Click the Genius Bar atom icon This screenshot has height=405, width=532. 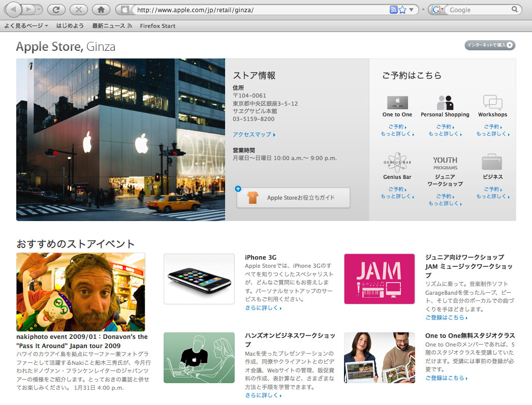397,163
